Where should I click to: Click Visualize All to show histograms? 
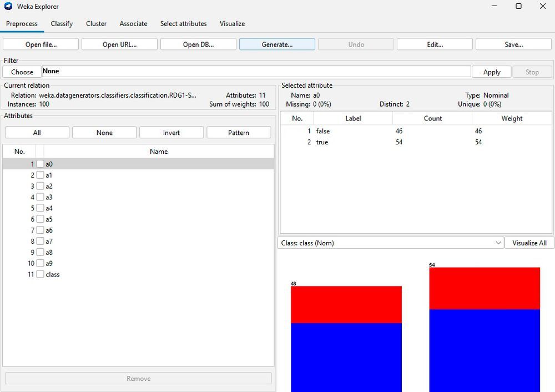click(x=528, y=243)
